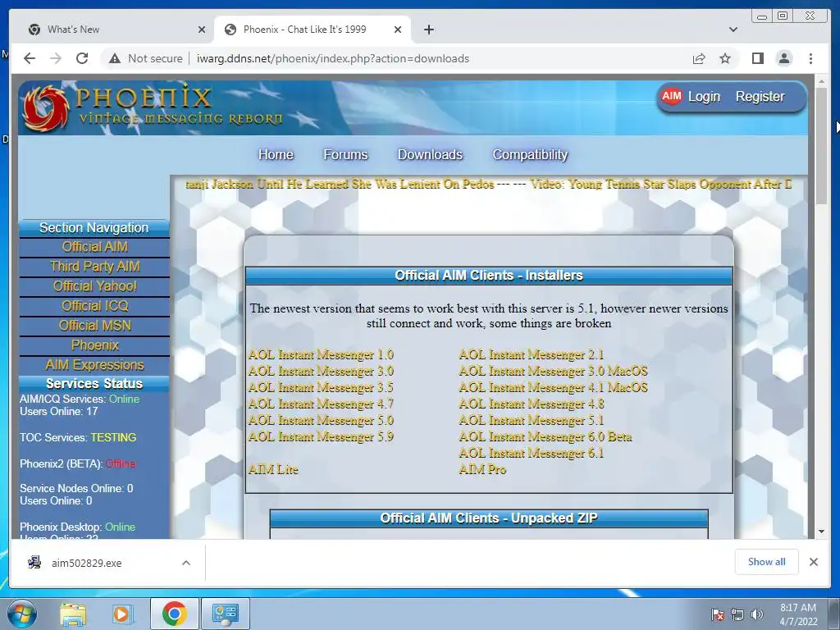Download AOL Instant Messenger 2.1
The width and height of the screenshot is (840, 630).
[x=532, y=354]
